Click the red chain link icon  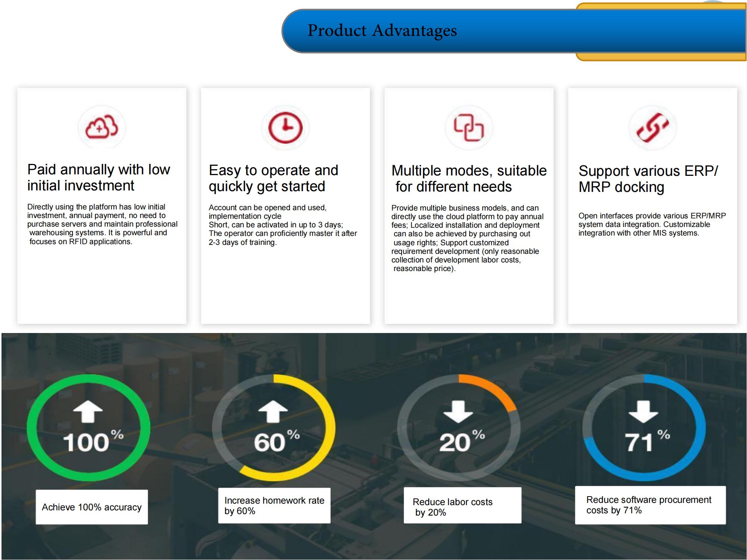(653, 127)
